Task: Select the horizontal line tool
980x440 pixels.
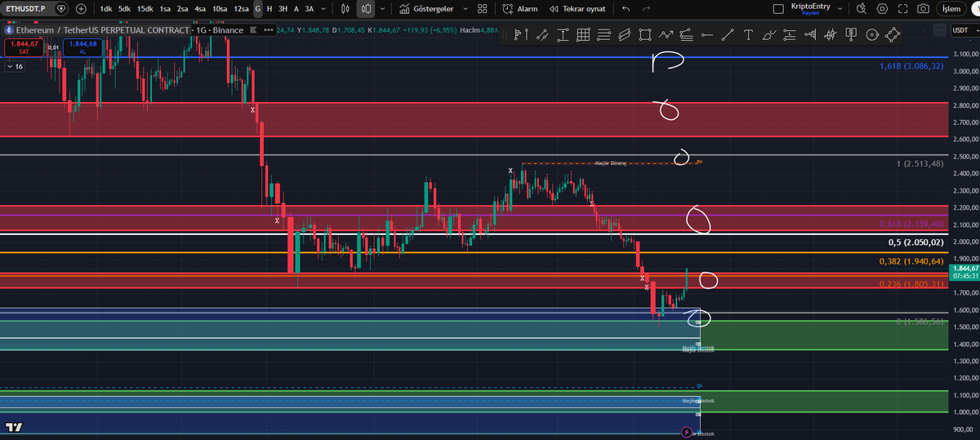Action: click(x=707, y=35)
